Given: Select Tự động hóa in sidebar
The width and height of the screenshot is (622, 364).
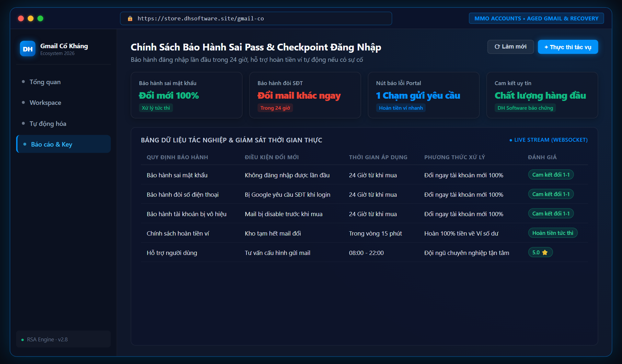Looking at the screenshot, I should point(63,124).
